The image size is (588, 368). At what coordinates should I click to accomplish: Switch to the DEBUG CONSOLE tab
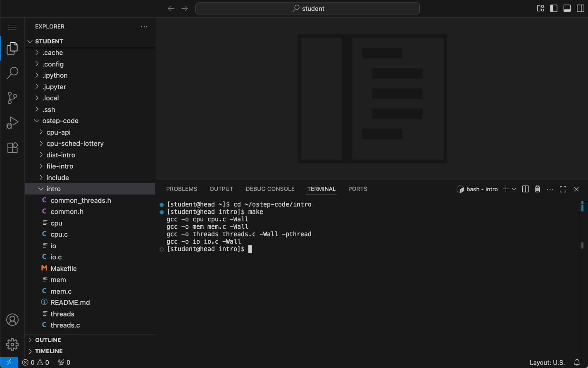[270, 189]
